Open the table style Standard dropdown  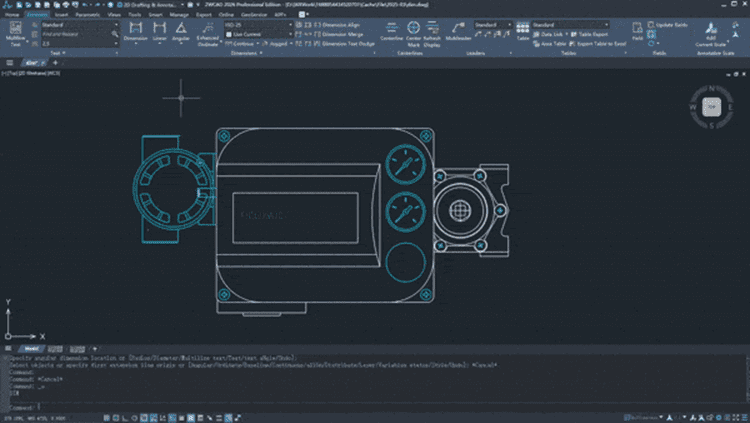(x=570, y=24)
